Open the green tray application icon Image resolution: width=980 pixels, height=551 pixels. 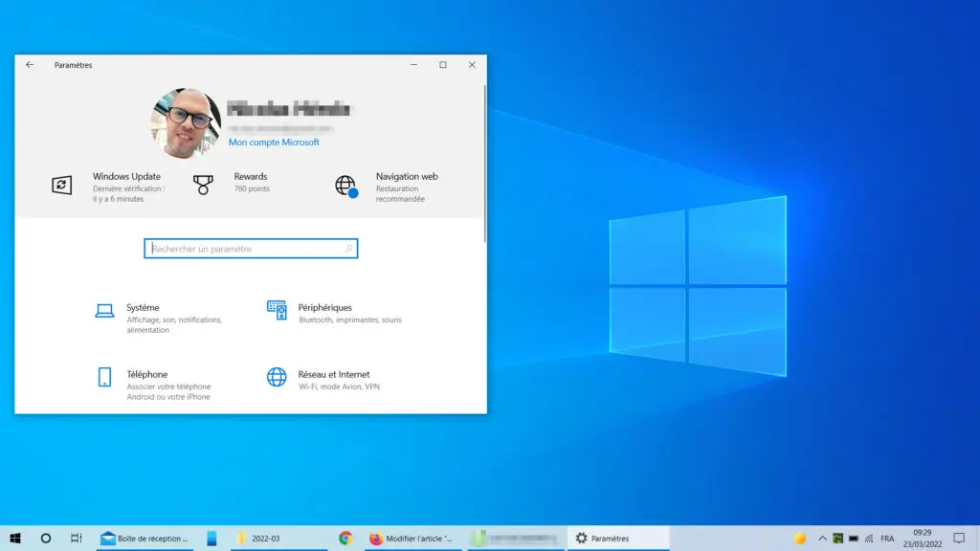point(838,539)
